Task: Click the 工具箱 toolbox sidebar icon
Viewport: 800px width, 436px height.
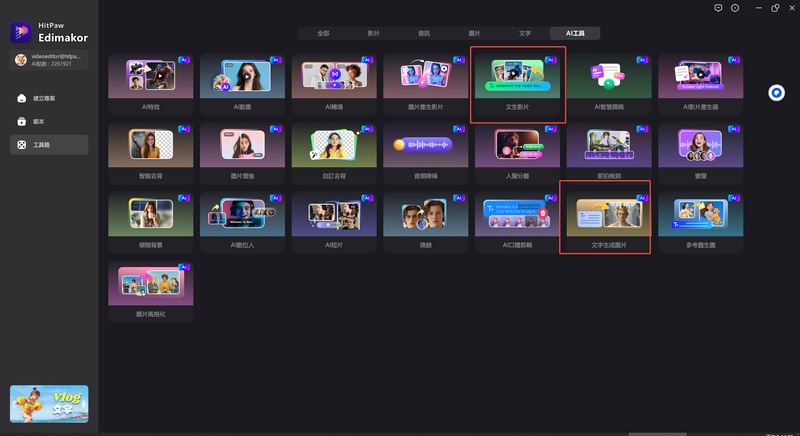Action: click(21, 145)
